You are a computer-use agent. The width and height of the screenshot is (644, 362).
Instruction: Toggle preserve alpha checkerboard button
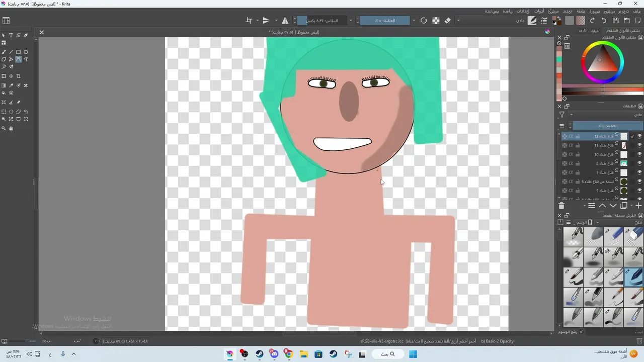436,21
